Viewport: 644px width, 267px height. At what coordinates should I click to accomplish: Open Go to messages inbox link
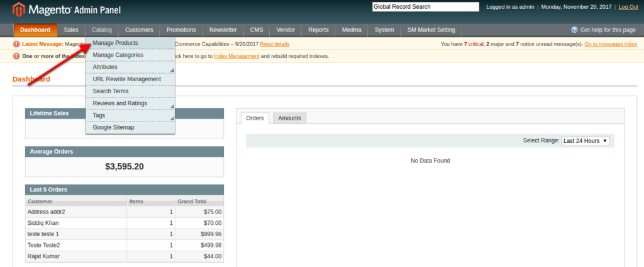[611, 44]
